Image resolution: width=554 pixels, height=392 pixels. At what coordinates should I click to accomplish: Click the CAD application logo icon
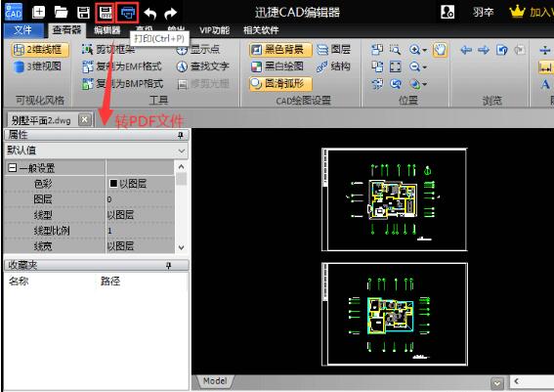click(x=14, y=12)
